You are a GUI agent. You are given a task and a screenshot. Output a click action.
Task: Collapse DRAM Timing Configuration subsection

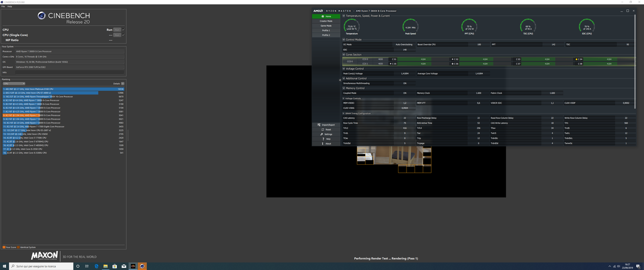pos(344,113)
